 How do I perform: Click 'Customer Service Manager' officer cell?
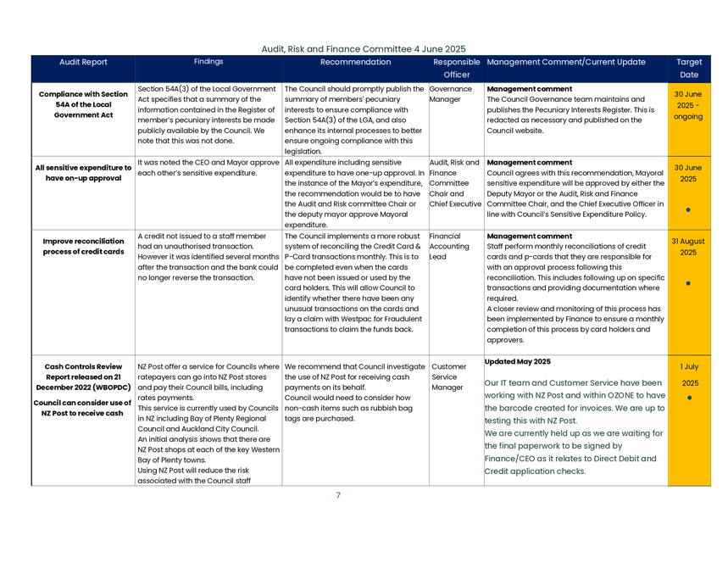pos(448,376)
